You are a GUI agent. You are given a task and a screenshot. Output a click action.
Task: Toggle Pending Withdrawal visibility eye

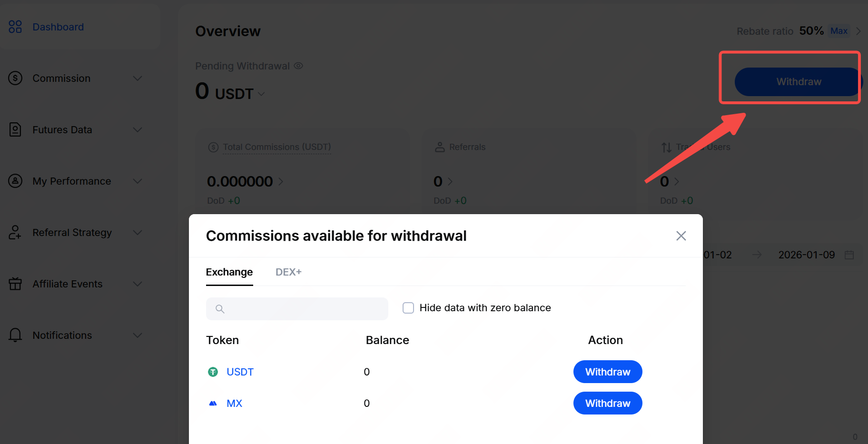(x=298, y=66)
